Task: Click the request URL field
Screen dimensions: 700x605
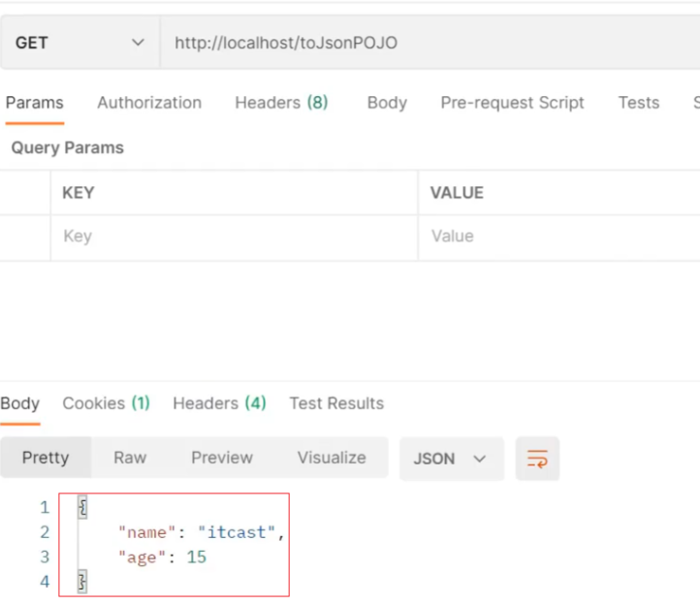Action: click(427, 43)
